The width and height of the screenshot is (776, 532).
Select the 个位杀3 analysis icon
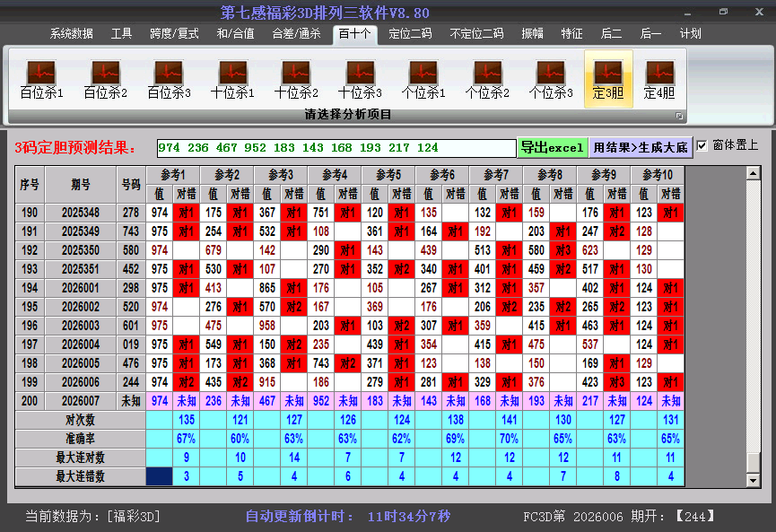(x=551, y=79)
